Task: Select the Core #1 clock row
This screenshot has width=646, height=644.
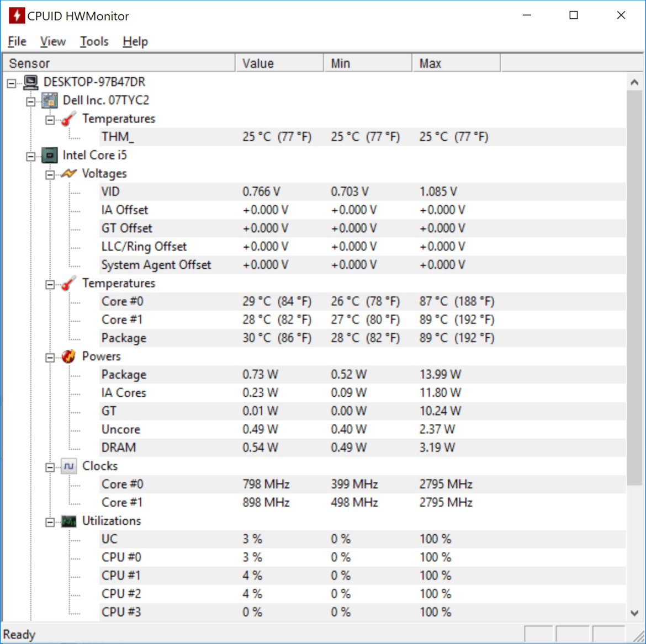Action: click(x=363, y=502)
